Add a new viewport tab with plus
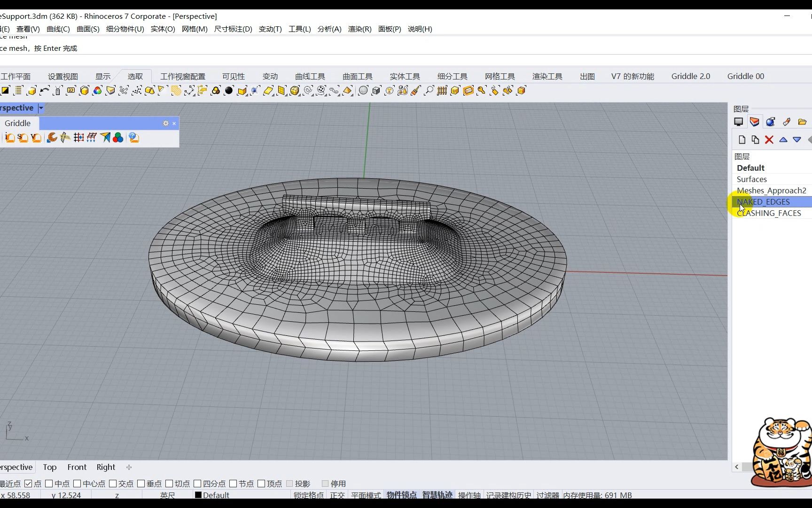This screenshot has height=508, width=812. [129, 467]
